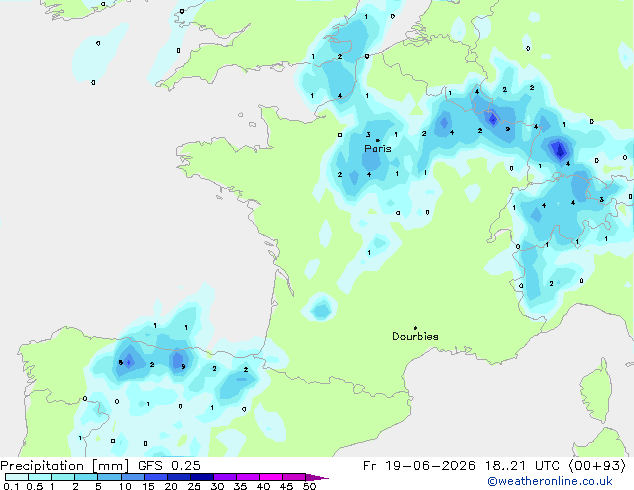
Task: Click the Paris location dot marker
Action: click(378, 140)
